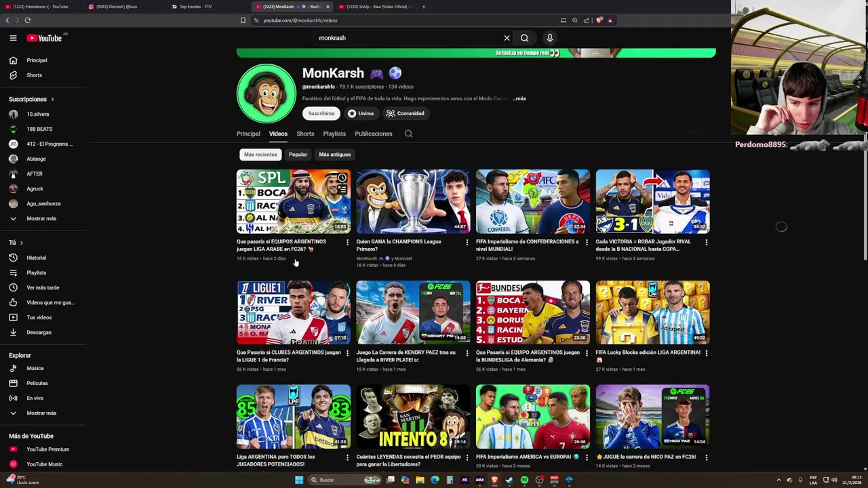Open options menu for KENDRY PAEZ video
The width and height of the screenshot is (868, 488).
coord(467,353)
